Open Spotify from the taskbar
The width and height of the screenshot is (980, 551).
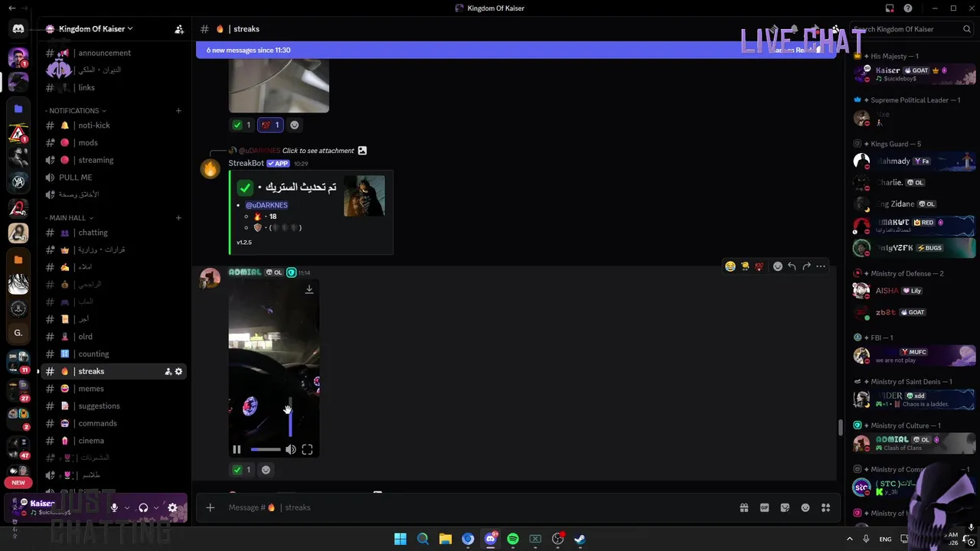(x=513, y=539)
